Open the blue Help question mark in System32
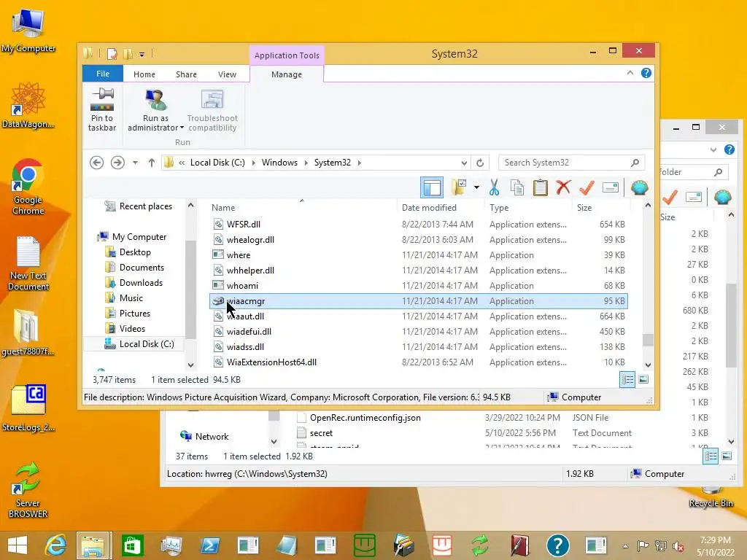The height and width of the screenshot is (560, 747). point(646,73)
